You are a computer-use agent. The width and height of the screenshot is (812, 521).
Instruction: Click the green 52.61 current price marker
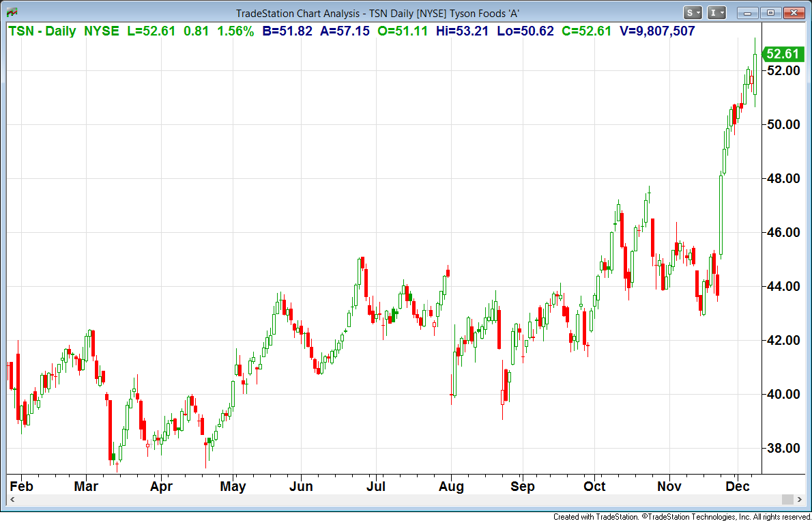pyautogui.click(x=783, y=53)
